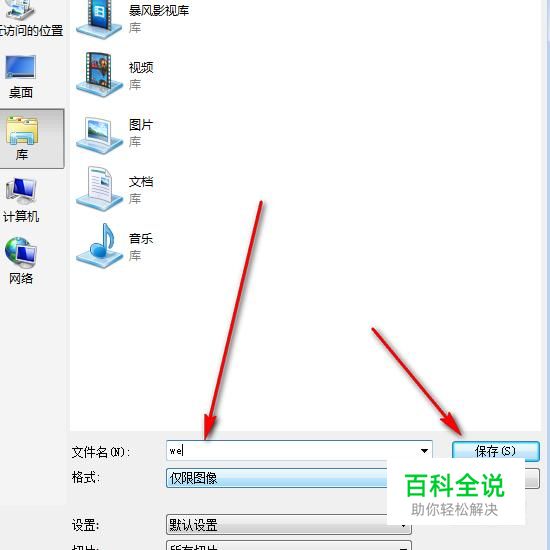Click the 视频 library name label

pos(141,67)
